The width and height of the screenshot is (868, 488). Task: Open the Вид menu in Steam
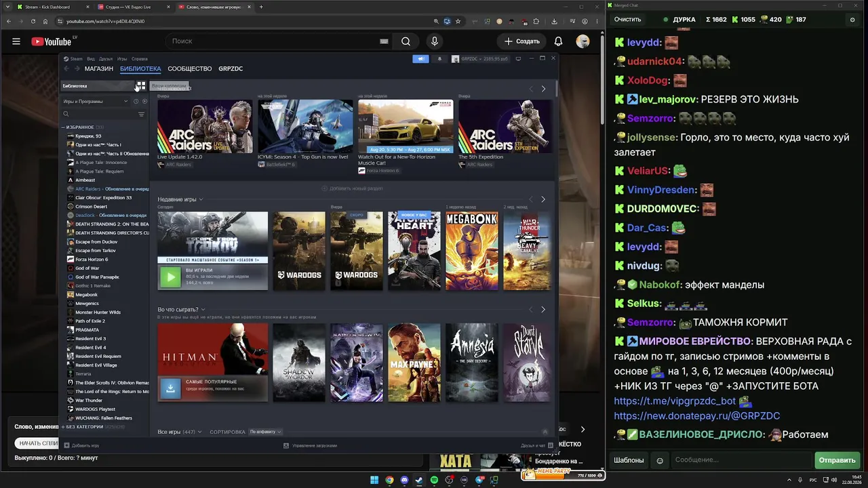tap(91, 59)
